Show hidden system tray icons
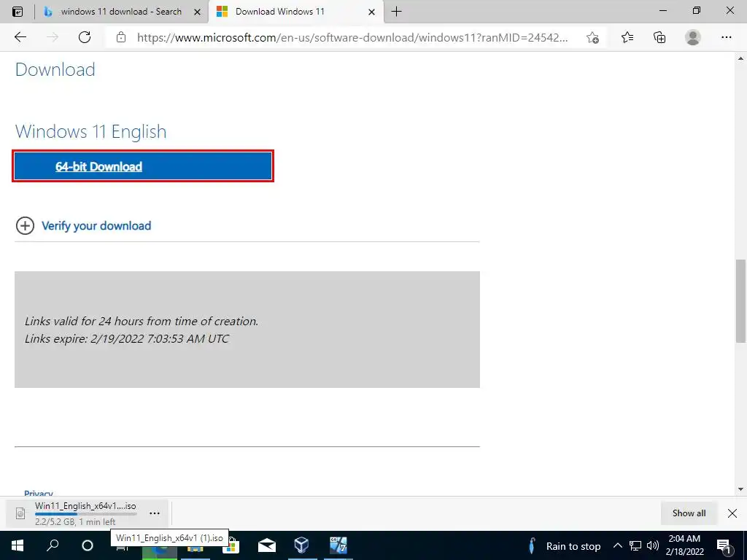The image size is (747, 560). click(x=617, y=545)
